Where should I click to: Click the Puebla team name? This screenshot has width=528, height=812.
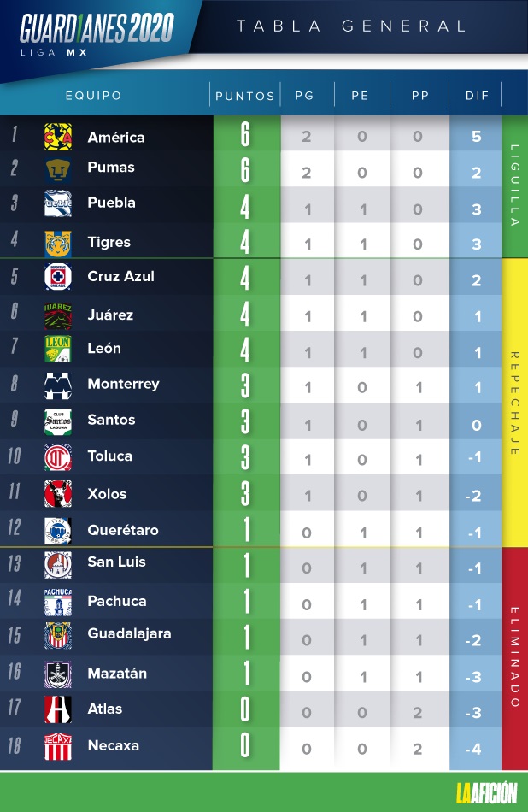click(111, 203)
